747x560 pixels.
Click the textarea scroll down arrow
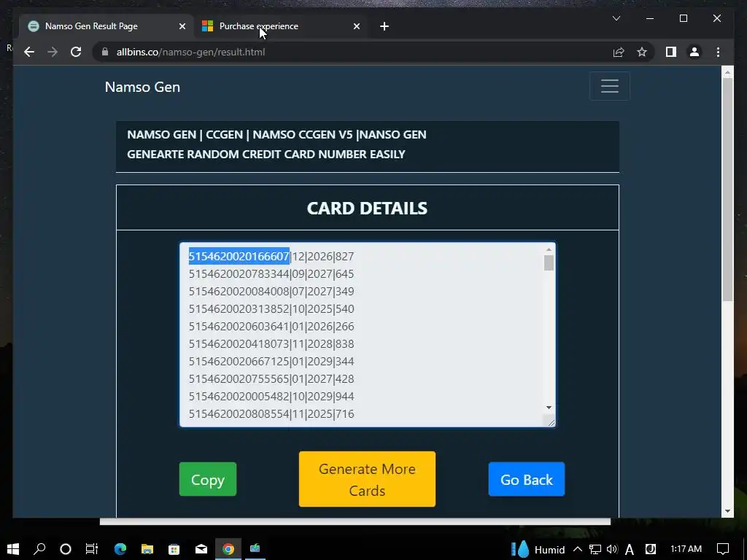[x=549, y=408]
